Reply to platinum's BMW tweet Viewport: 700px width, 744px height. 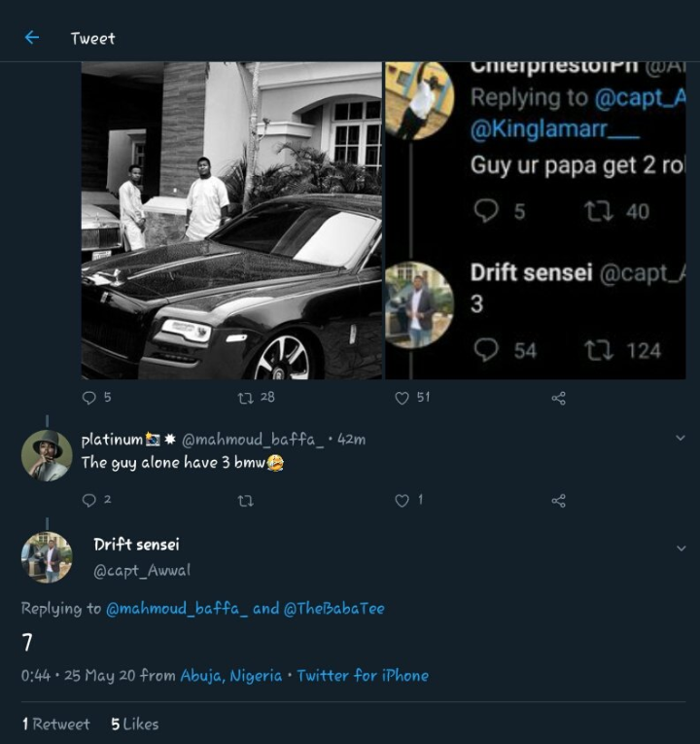pyautogui.click(x=90, y=500)
